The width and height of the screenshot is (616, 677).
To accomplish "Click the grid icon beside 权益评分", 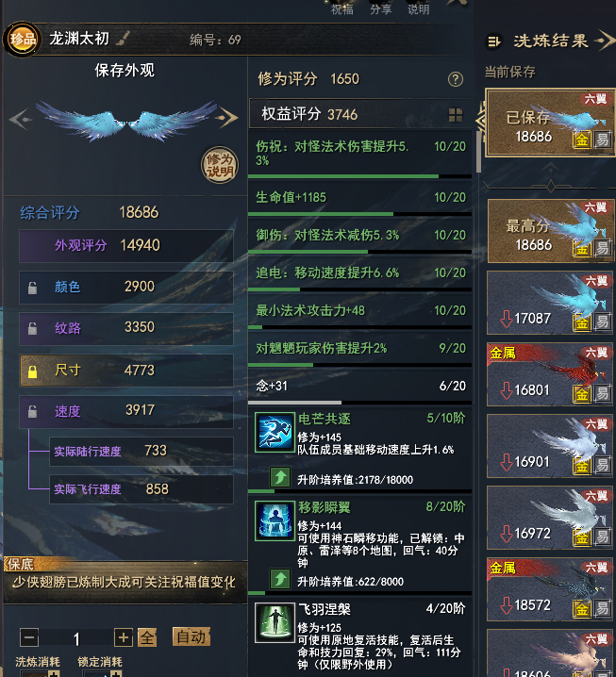I will tap(456, 115).
